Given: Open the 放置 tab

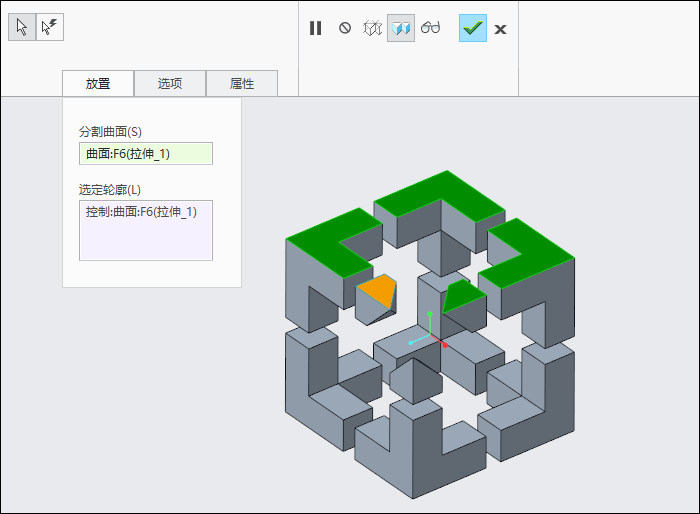Looking at the screenshot, I should tap(98, 84).
